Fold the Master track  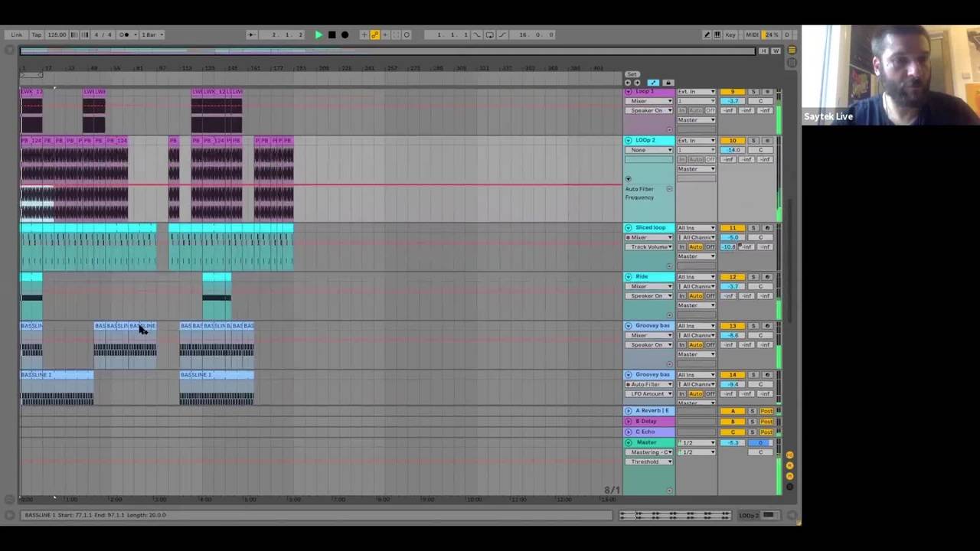click(x=629, y=443)
